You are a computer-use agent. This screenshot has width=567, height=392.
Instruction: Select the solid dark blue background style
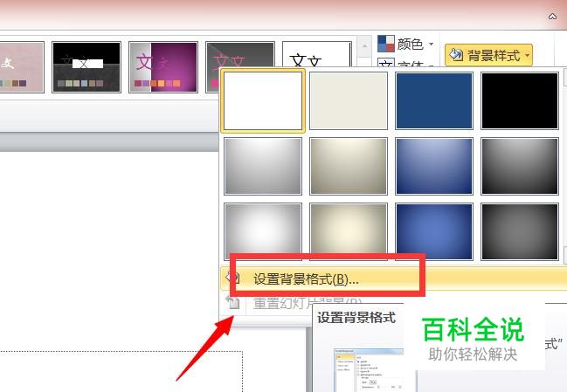pos(434,100)
